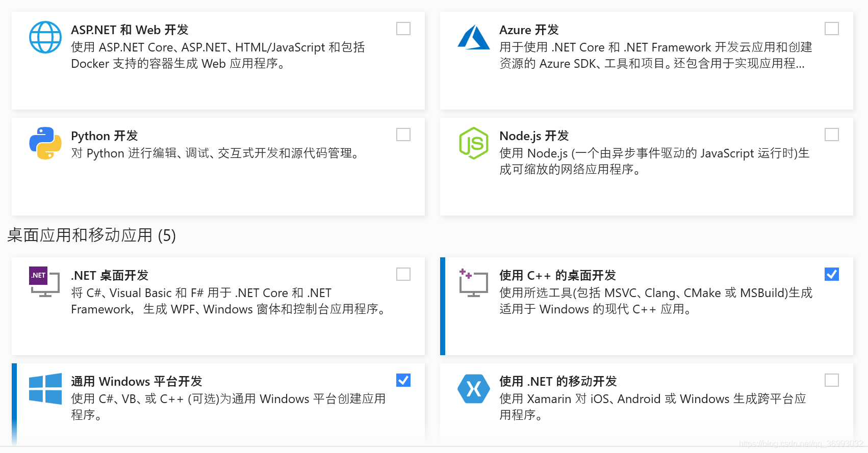Enable the ASP.NET 和 Web 开发 checkbox
868x453 pixels.
(x=403, y=29)
